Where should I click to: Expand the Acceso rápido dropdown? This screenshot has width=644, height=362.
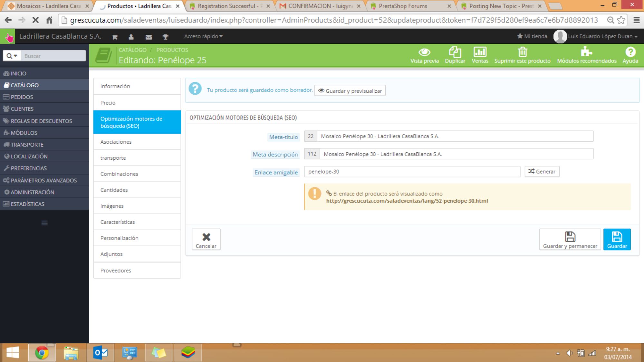coord(203,36)
